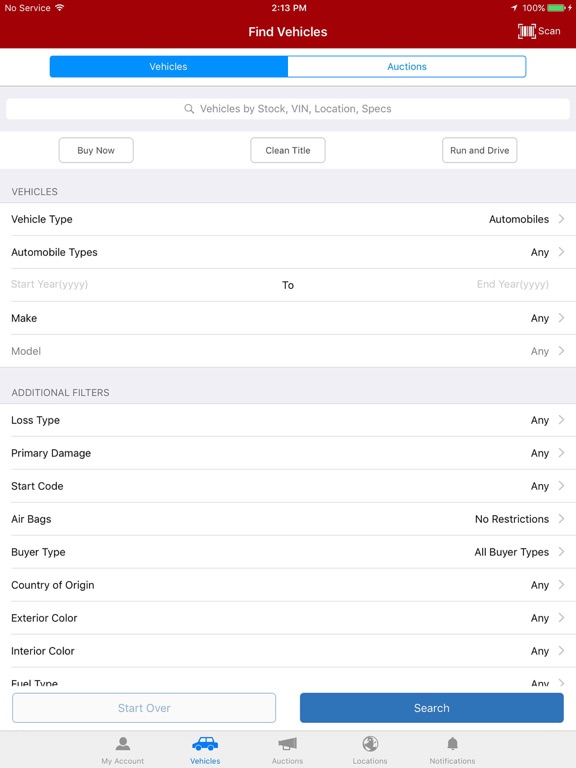Viewport: 576px width, 768px height.
Task: Toggle the Buy Now filter
Action: coord(96,150)
